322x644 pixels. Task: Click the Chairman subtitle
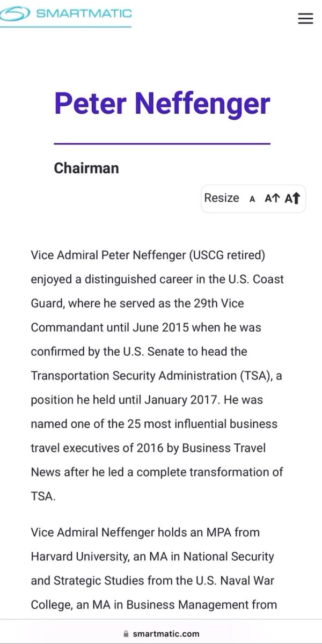(x=86, y=168)
